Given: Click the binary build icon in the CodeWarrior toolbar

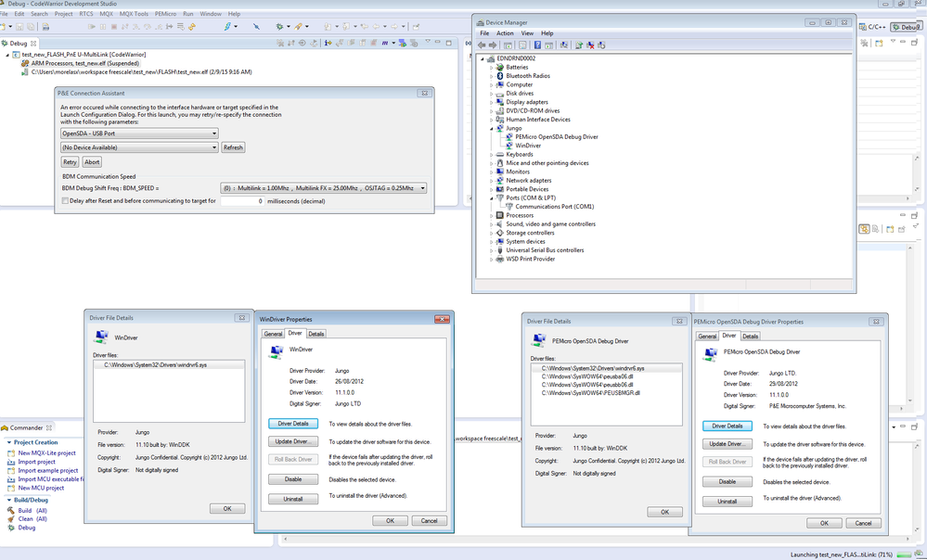Looking at the screenshot, I should [x=45, y=27].
